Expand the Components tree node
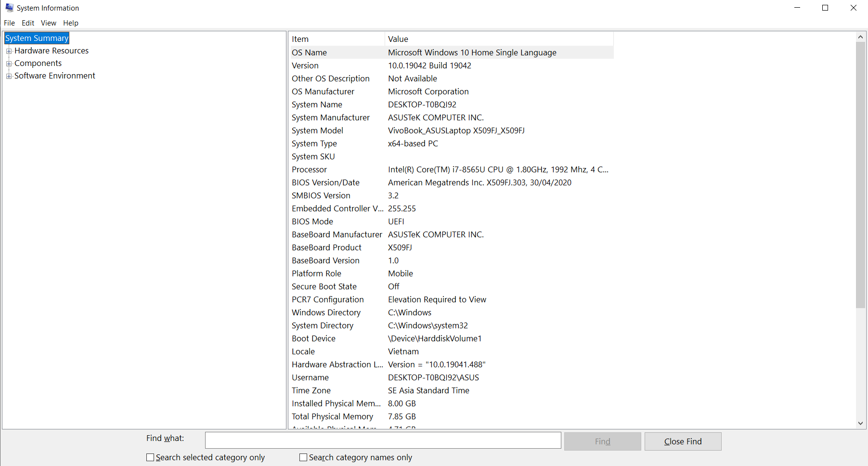868x466 pixels. pos(9,63)
